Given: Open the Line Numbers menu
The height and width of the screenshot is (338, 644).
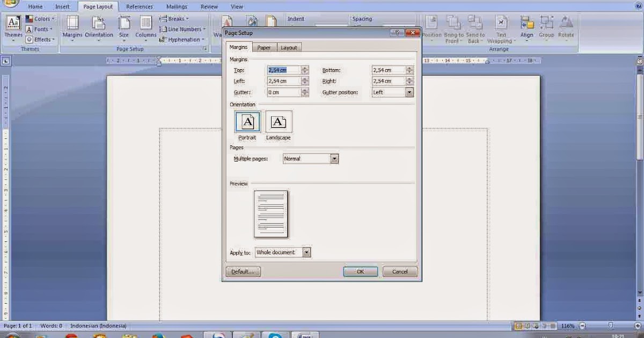Looking at the screenshot, I should pos(182,30).
